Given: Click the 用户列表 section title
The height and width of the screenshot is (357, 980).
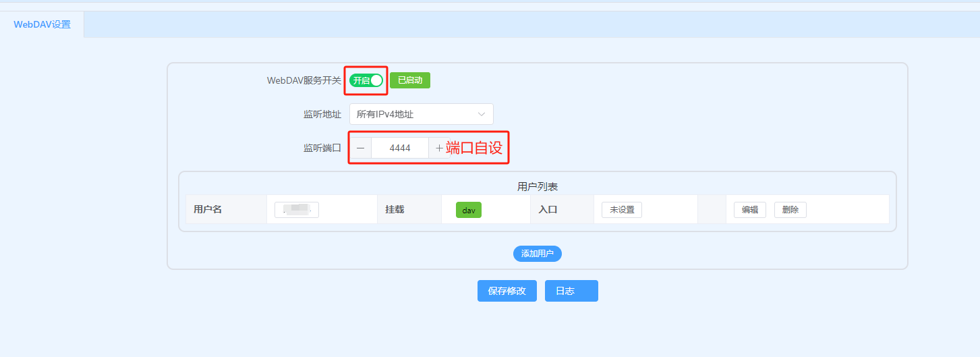Looking at the screenshot, I should [537, 187].
